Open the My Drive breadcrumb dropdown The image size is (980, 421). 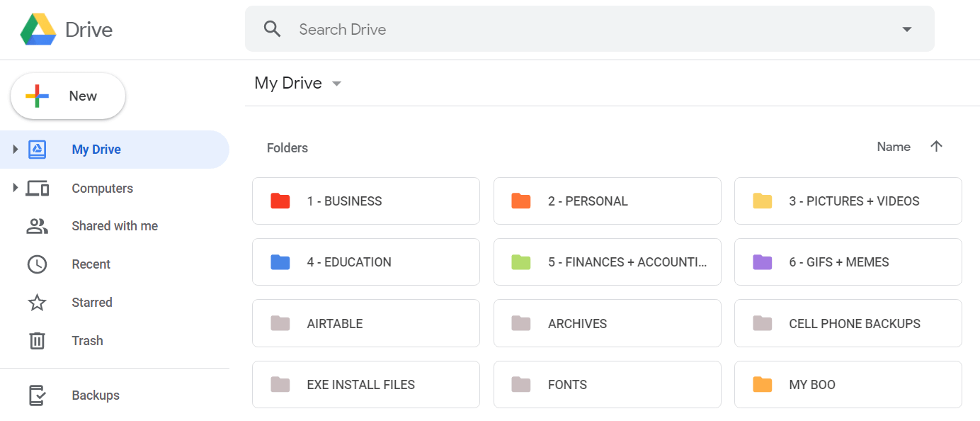[x=336, y=83]
